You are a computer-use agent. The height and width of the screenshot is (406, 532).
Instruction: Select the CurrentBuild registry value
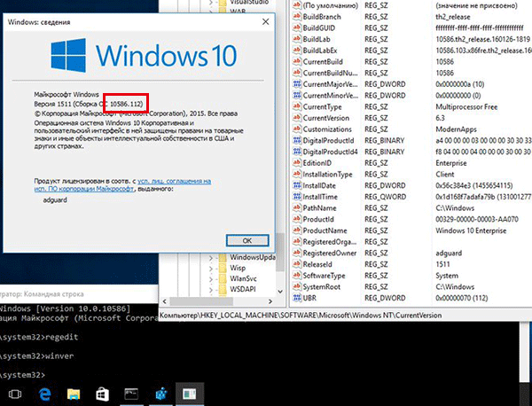point(323,61)
